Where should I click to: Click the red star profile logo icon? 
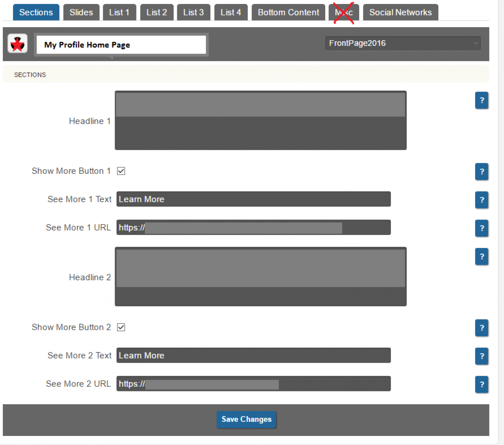click(x=17, y=44)
